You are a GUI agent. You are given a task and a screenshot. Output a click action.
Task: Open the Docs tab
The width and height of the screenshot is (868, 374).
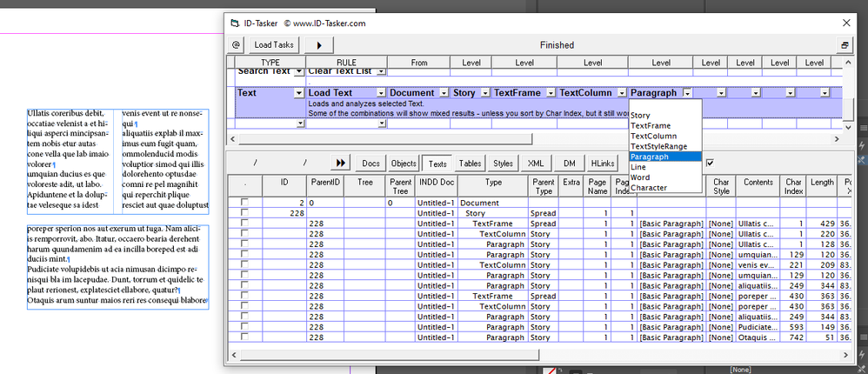371,163
